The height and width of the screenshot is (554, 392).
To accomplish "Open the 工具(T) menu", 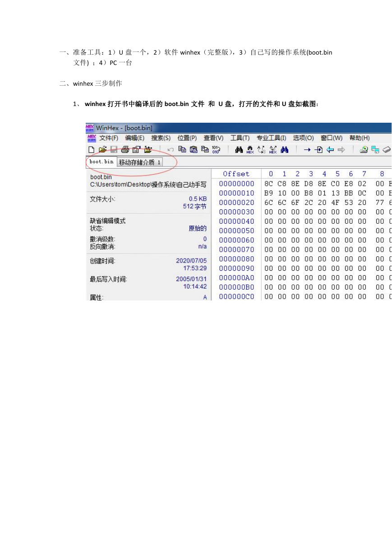I will [x=240, y=138].
